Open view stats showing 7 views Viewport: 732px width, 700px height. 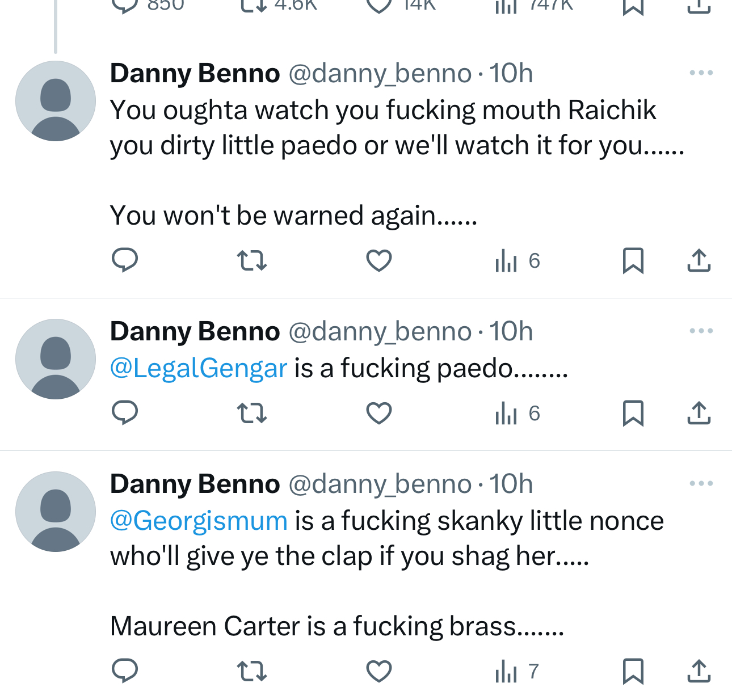tap(516, 672)
